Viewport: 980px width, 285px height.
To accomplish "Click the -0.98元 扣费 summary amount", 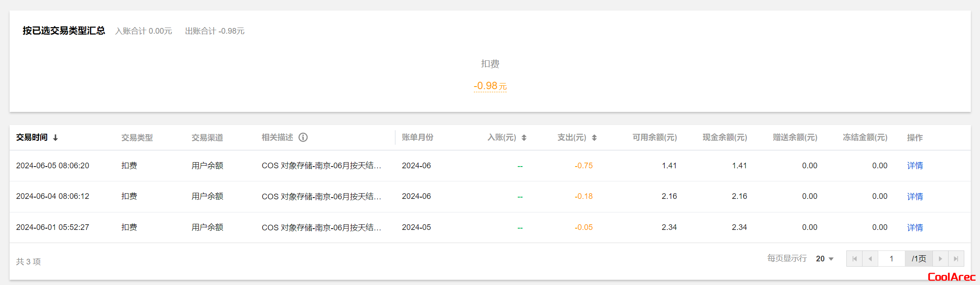I will [x=490, y=86].
